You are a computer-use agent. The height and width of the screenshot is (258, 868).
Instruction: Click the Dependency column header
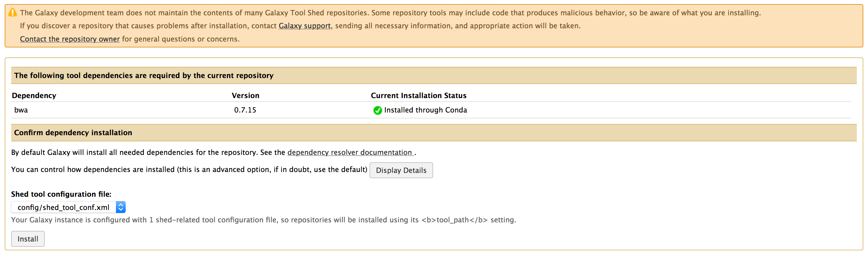(x=34, y=96)
